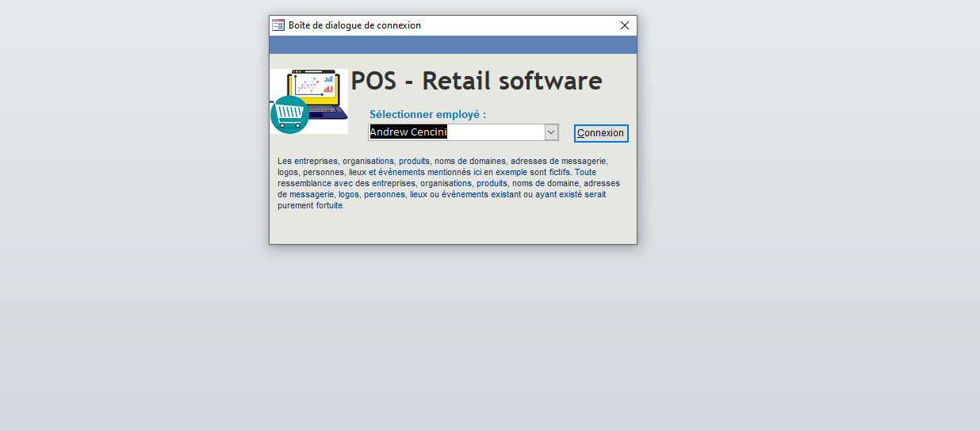
Task: Click the 'POS - Retail software' heading
Action: 477,81
